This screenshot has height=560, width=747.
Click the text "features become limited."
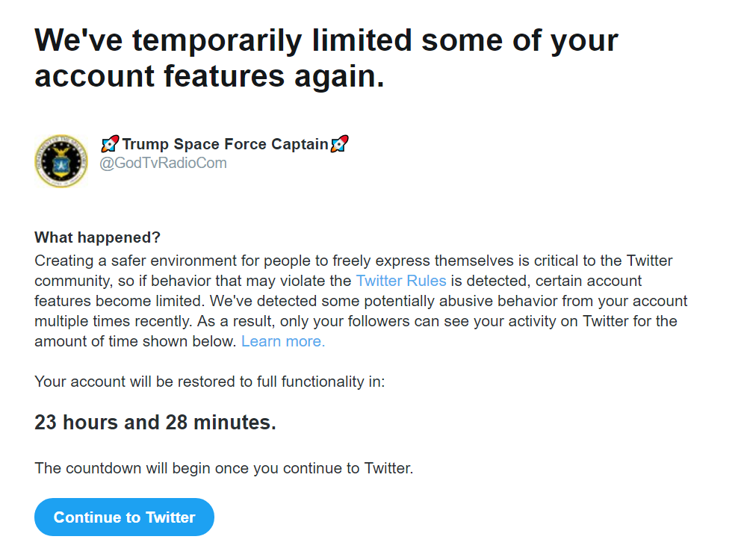120,301
